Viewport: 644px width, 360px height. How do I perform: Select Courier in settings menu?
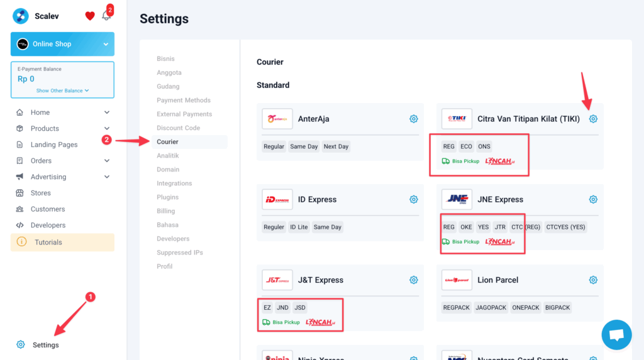[168, 142]
